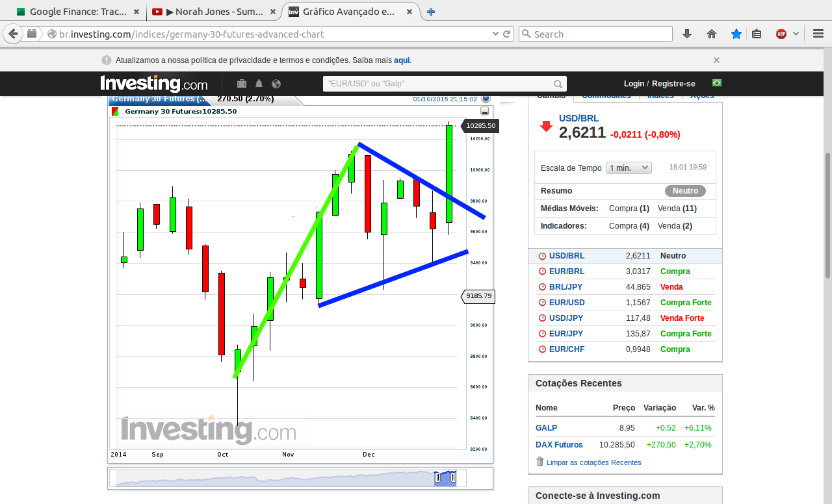The width and height of the screenshot is (832, 504).
Task: Dismiss the privacy policy notice bar
Action: coord(716,60)
